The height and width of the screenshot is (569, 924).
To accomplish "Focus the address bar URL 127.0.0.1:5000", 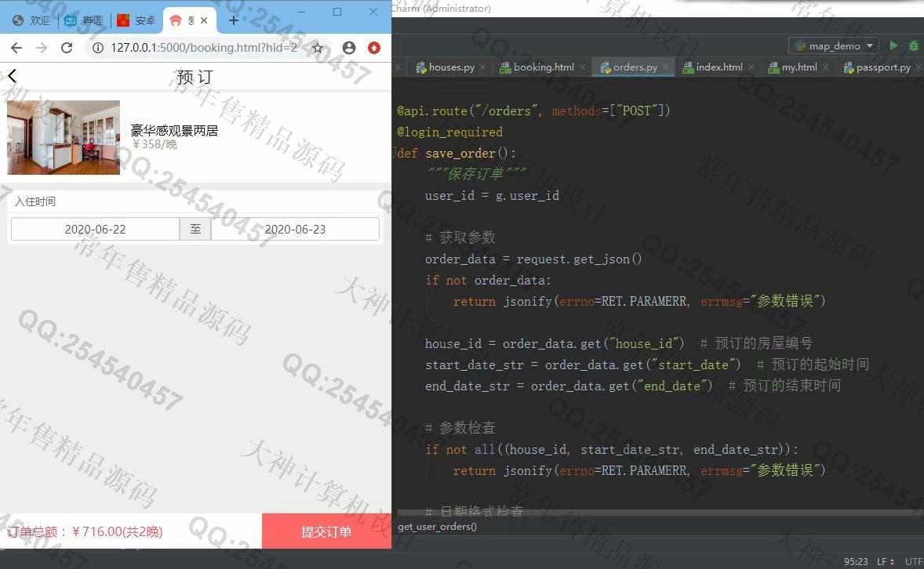I will 204,48.
